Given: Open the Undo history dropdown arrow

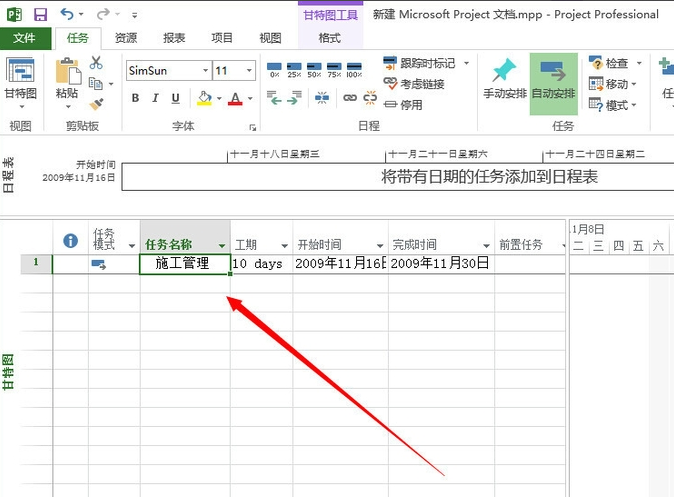Looking at the screenshot, I should 81,15.
